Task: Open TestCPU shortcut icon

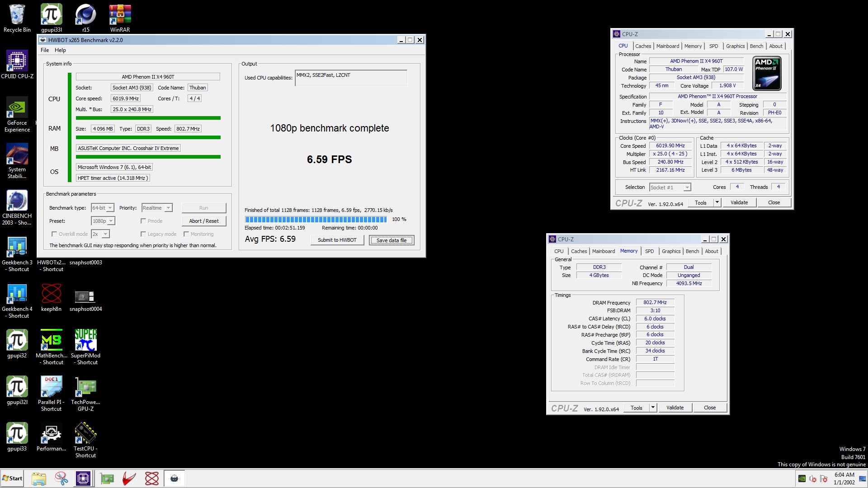Action: (x=86, y=441)
